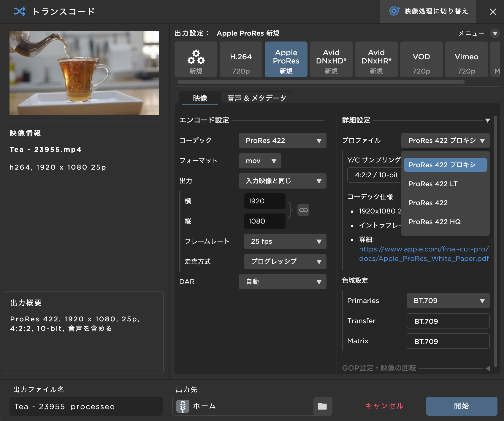Open the DAR 自動 dropdown
The width and height of the screenshot is (504, 421).
pos(283,282)
